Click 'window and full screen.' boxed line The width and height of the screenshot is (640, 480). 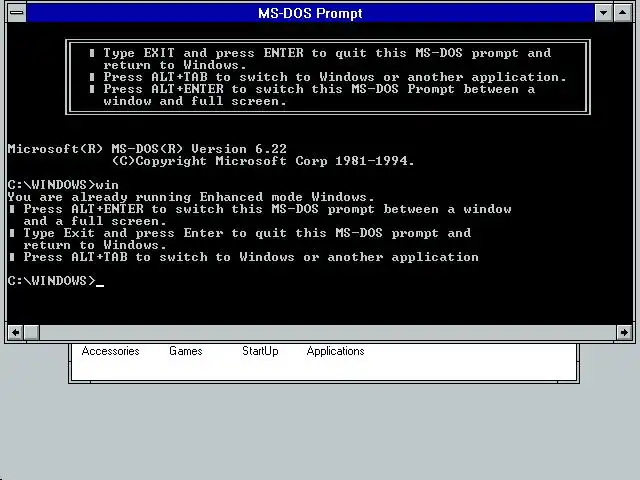coord(195,101)
